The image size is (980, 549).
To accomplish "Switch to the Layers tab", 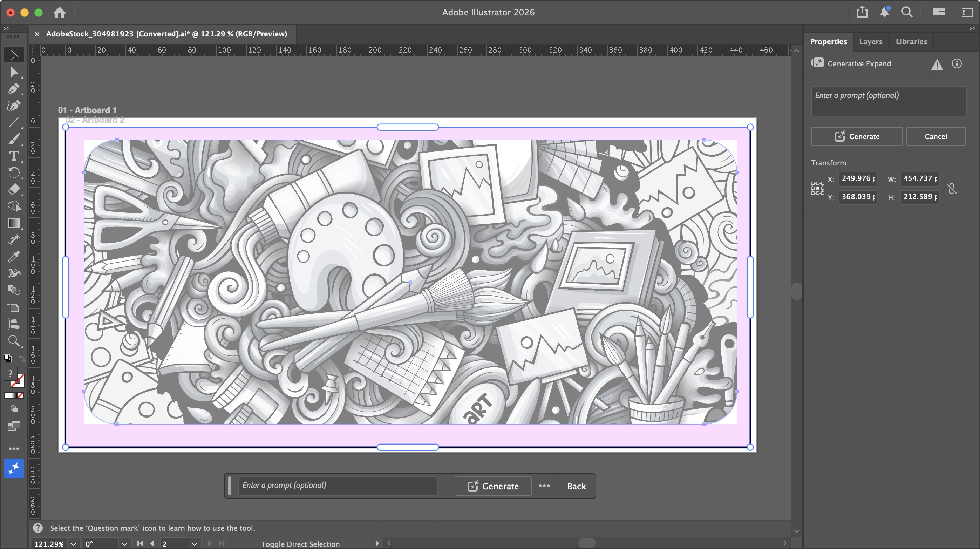I will (871, 41).
